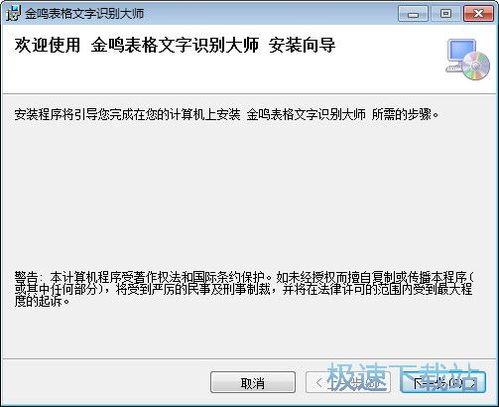Viewport: 499px width, 407px height.
Task: Minimize the 金鸣表格文字识别大师 installer window
Action: tap(413, 14)
